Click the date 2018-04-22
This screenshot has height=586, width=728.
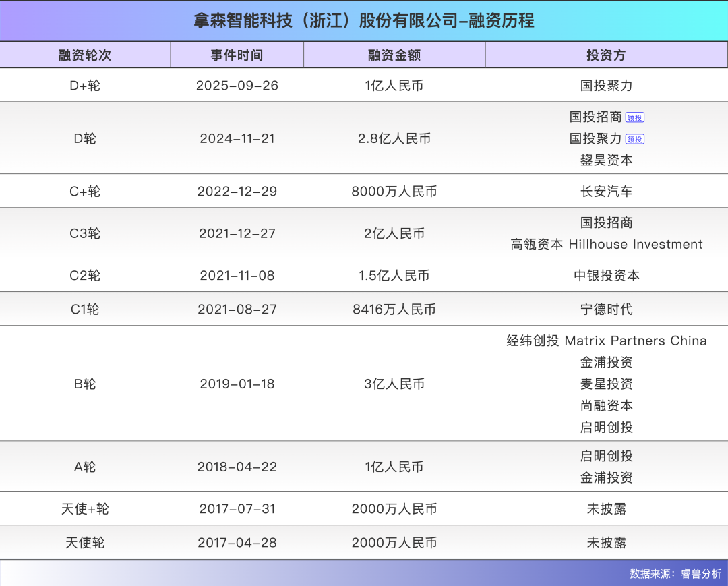(237, 467)
